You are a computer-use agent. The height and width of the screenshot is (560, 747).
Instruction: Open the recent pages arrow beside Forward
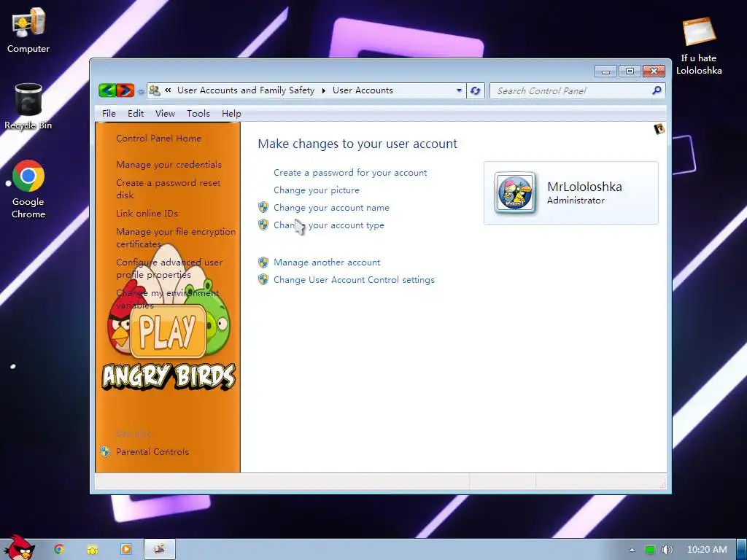tap(141, 91)
